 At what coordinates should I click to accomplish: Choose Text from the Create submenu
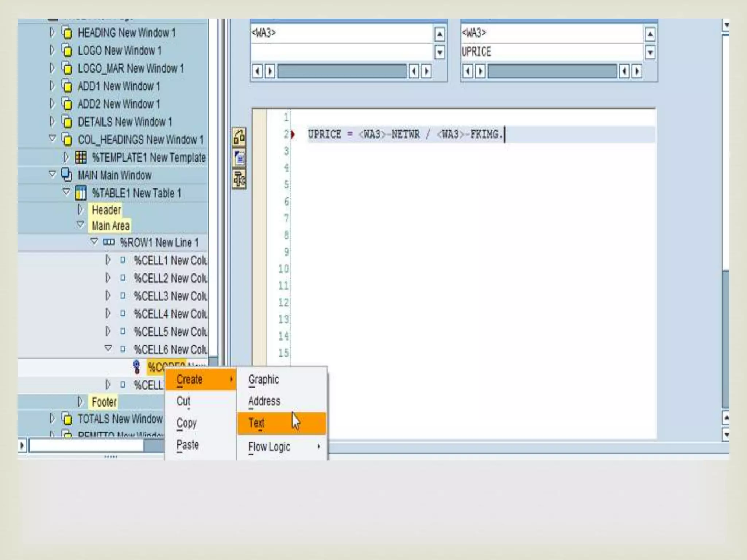257,423
